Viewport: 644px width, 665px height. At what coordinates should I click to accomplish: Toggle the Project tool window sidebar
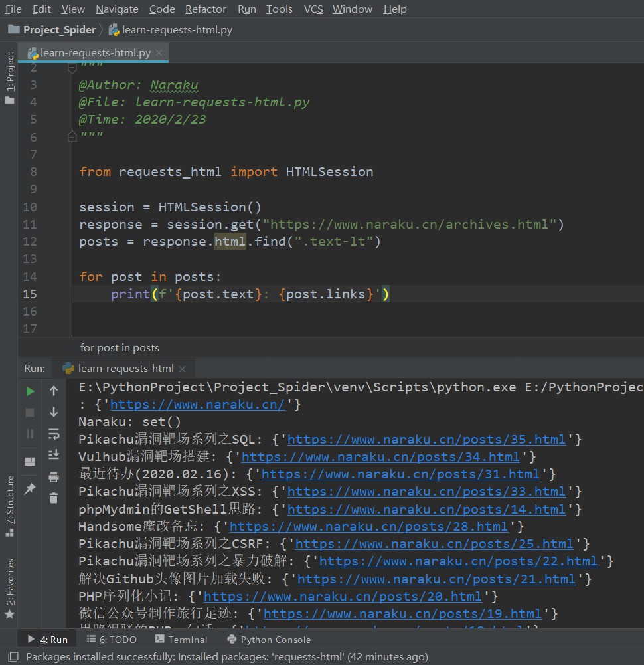point(9,78)
